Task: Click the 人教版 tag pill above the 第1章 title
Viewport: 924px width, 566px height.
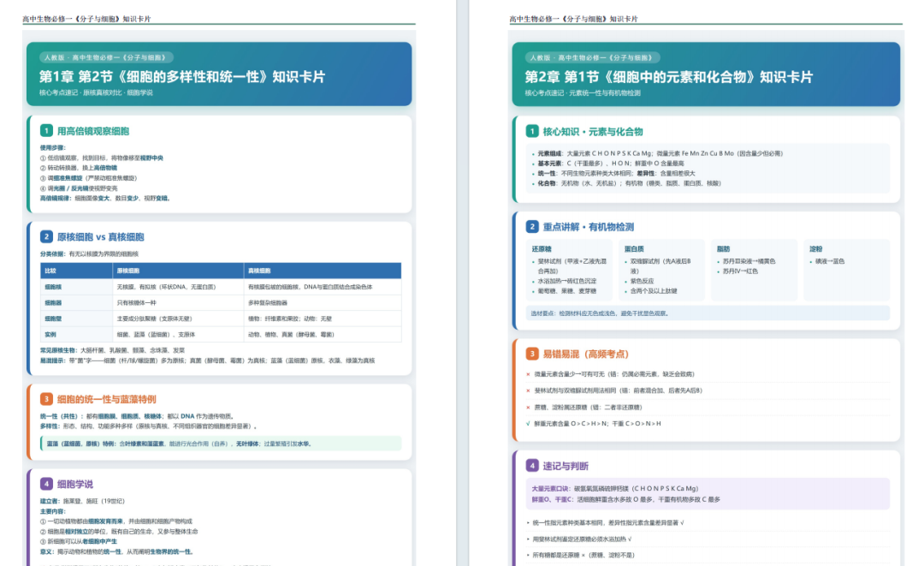Action: point(106,57)
